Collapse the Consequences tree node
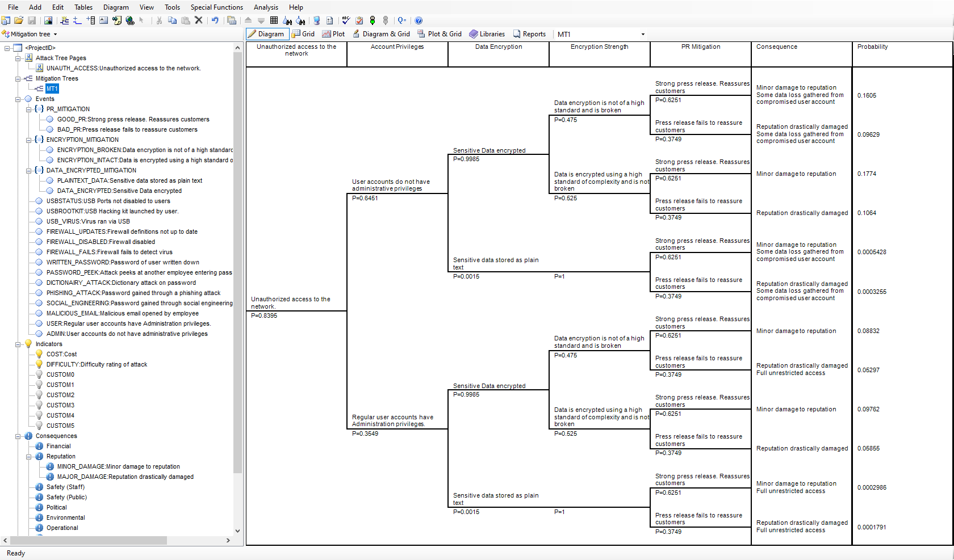 [x=18, y=436]
